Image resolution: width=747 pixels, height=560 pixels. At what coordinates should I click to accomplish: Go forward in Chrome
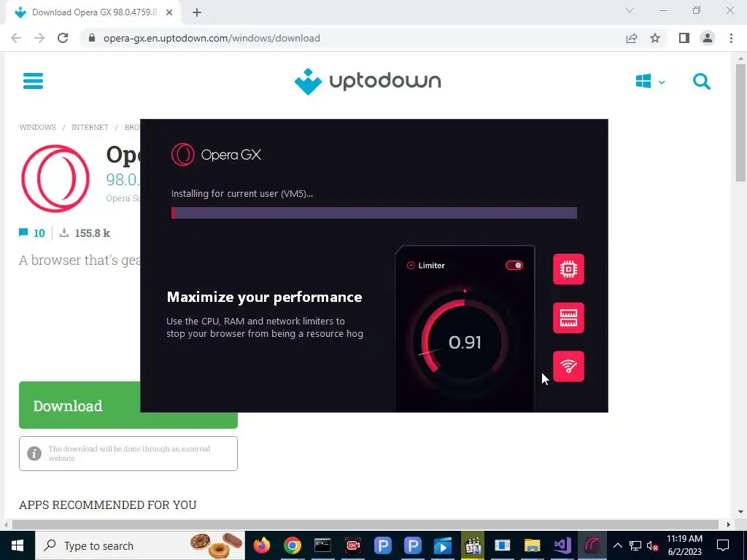[x=39, y=38]
